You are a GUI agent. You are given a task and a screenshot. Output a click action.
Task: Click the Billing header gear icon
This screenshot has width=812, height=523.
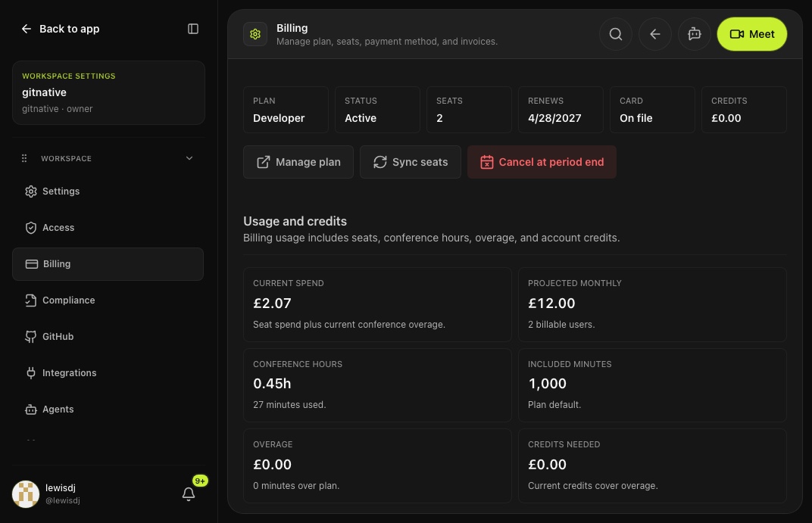[255, 34]
